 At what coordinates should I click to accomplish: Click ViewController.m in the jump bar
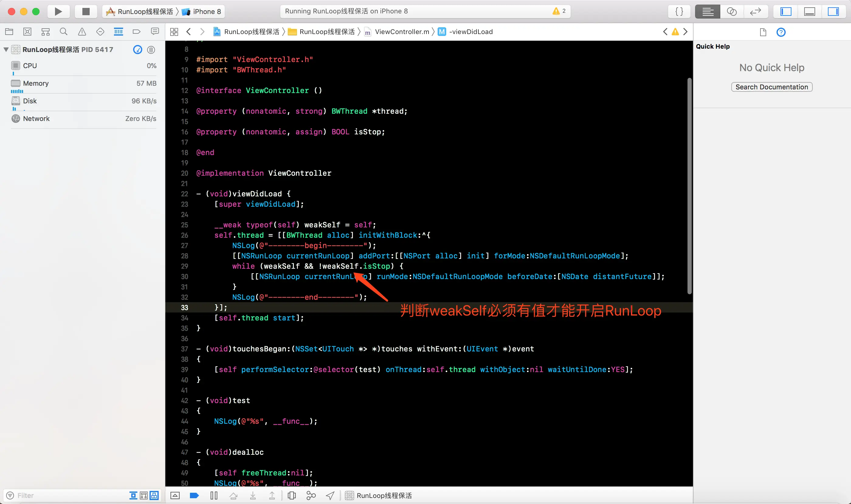(402, 32)
